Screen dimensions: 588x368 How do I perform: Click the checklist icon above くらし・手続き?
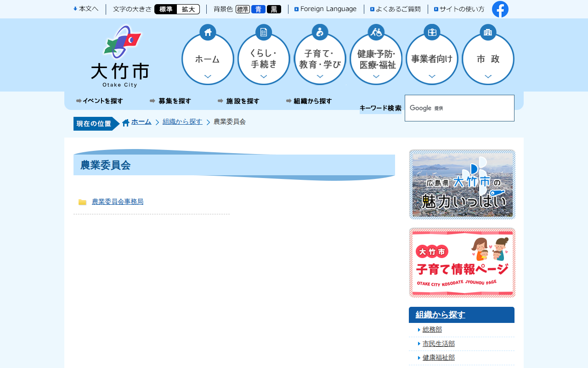pyautogui.click(x=264, y=32)
